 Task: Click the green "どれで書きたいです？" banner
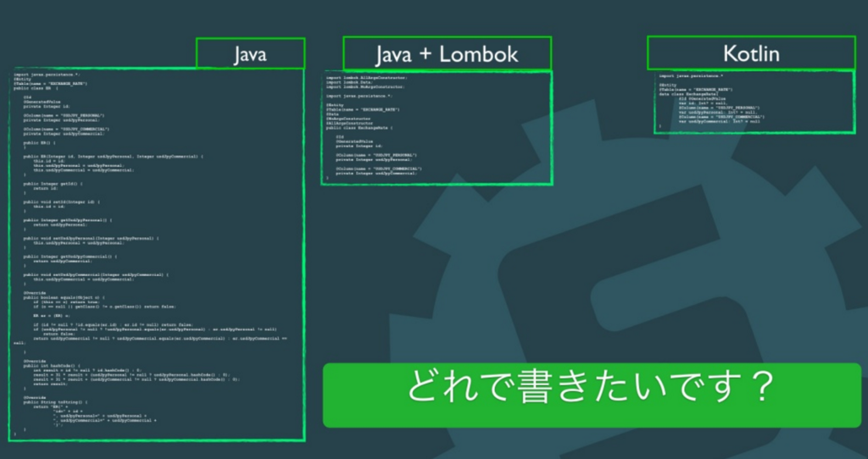592,395
